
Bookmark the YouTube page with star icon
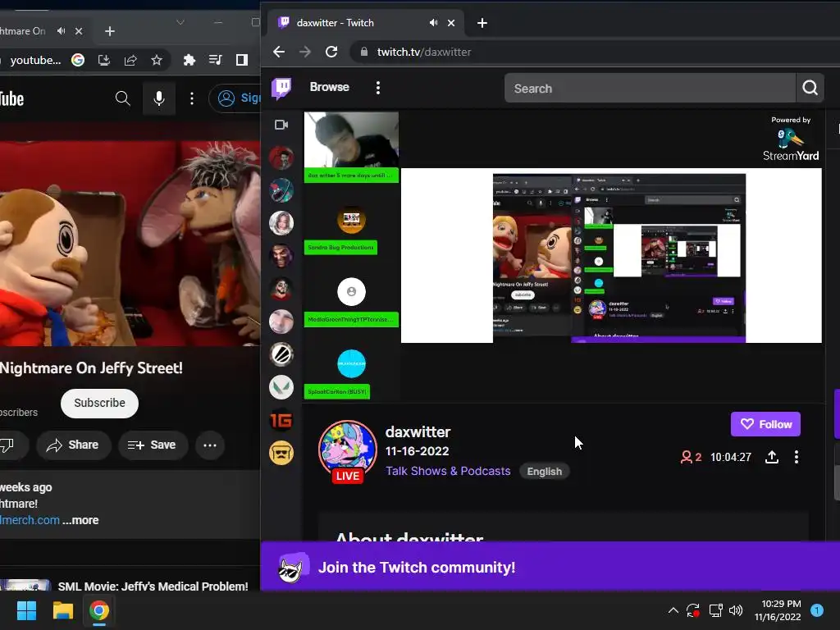point(157,60)
